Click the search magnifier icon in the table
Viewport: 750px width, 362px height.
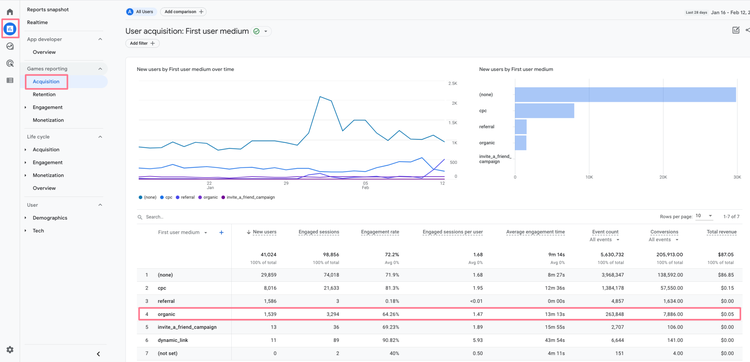click(x=140, y=217)
